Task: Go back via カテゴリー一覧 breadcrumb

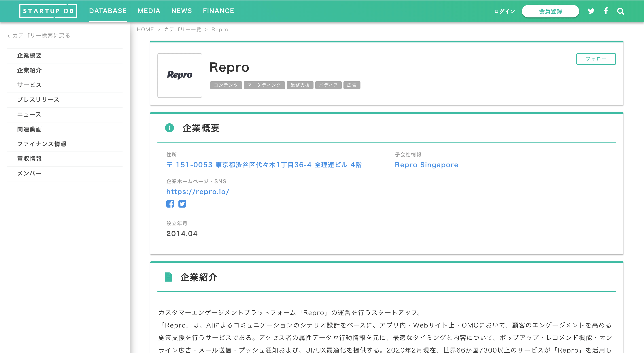Action: [183, 29]
